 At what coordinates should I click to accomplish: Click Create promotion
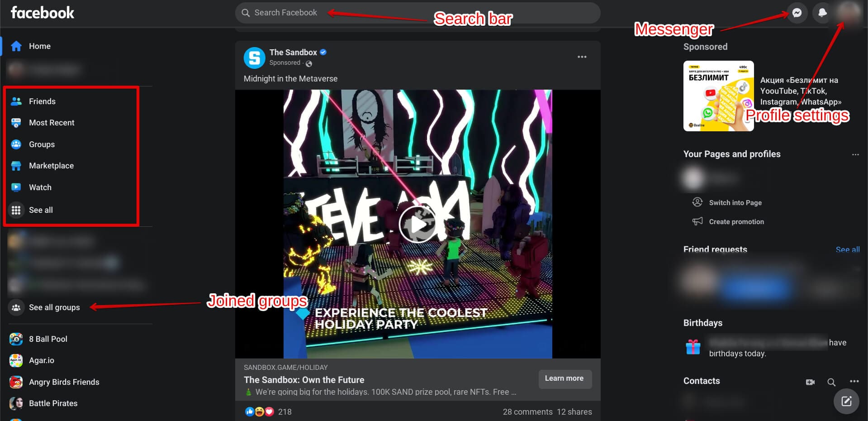click(x=736, y=222)
